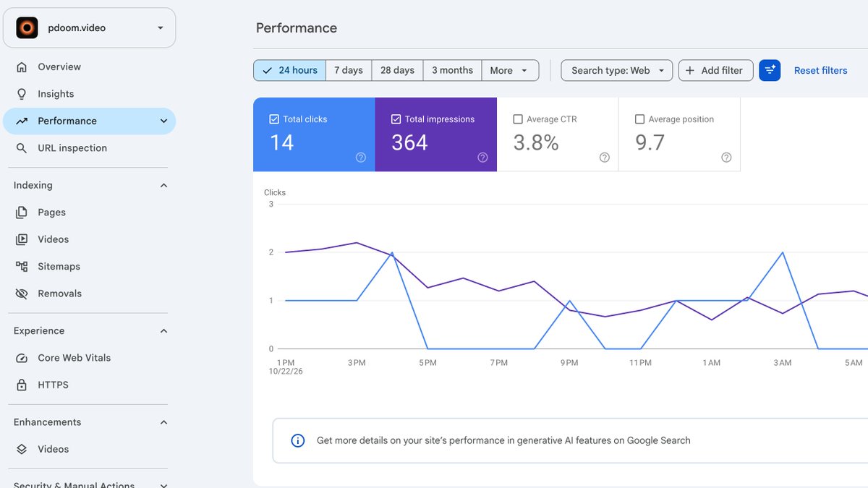Open Sitemaps page
Screen dimensions: 868x488
pyautogui.click(x=89, y=267)
